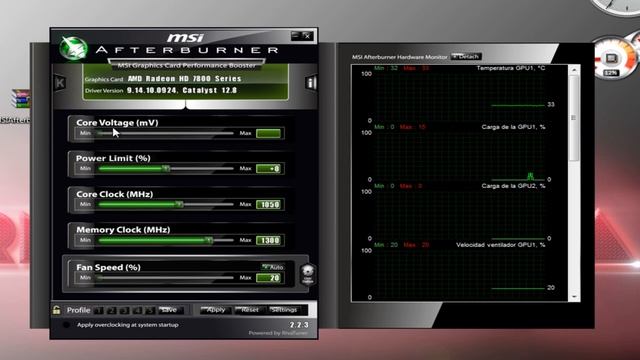Image resolution: width=640 pixels, height=360 pixels.
Task: Click the Core Voltage (mV) label
Action: coord(117,122)
